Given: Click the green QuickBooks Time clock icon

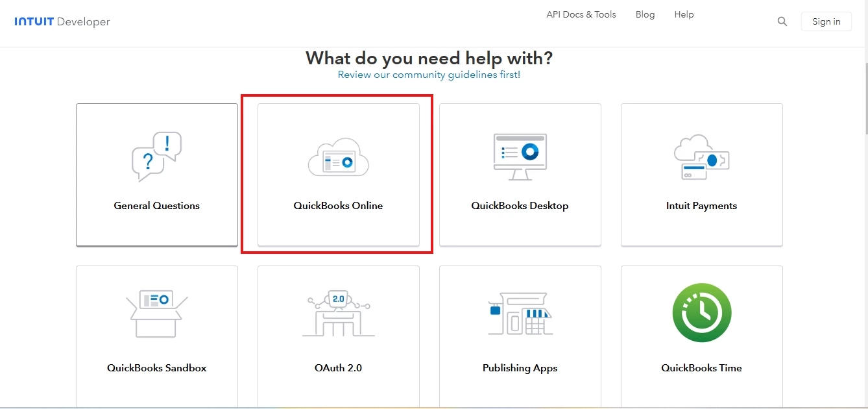Looking at the screenshot, I should [702, 313].
